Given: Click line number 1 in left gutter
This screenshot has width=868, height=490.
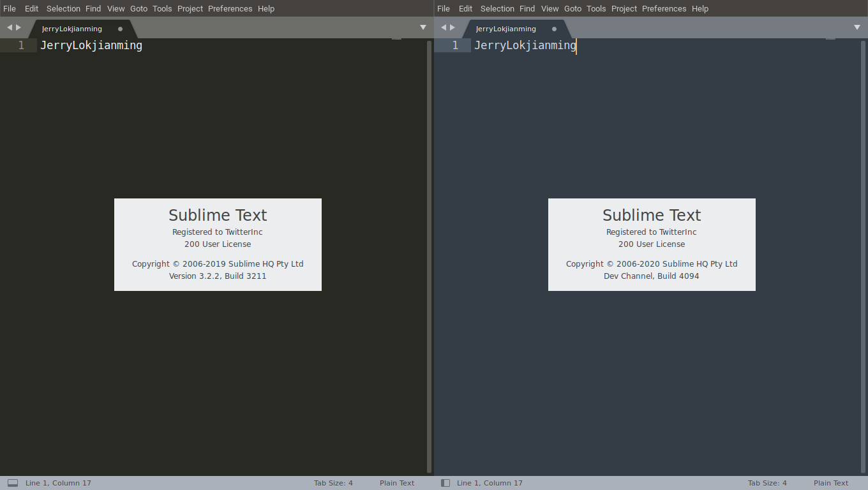Looking at the screenshot, I should (21, 45).
